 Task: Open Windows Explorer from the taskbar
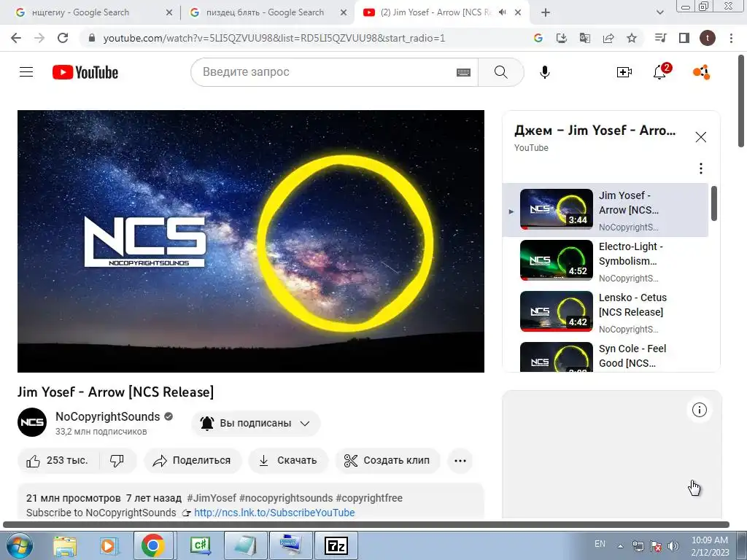[65, 546]
